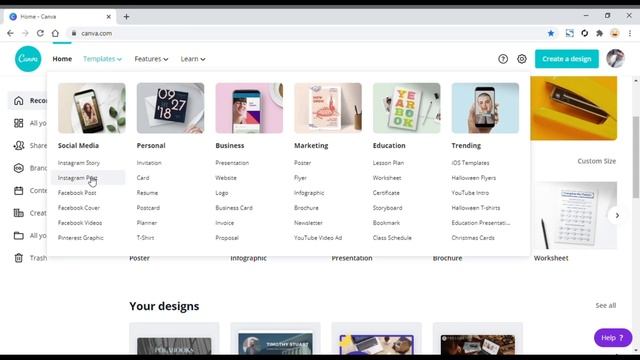Click the All your designs grid icon
The height and width of the screenshot is (360, 640).
(x=18, y=123)
